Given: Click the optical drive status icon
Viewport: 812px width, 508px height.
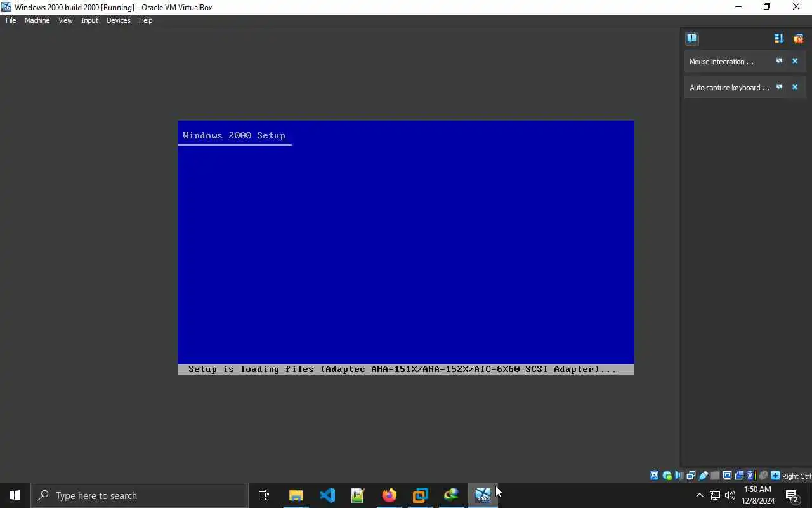Looking at the screenshot, I should tap(667, 476).
